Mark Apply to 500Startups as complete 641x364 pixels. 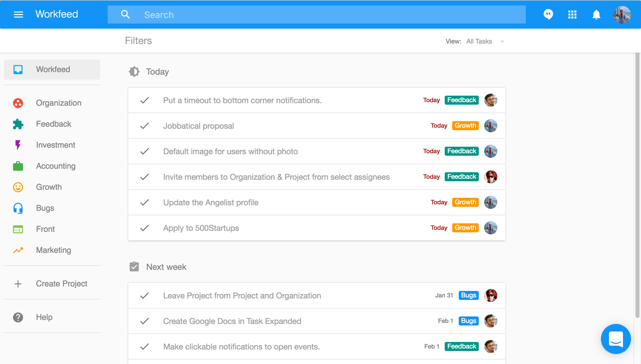click(144, 228)
